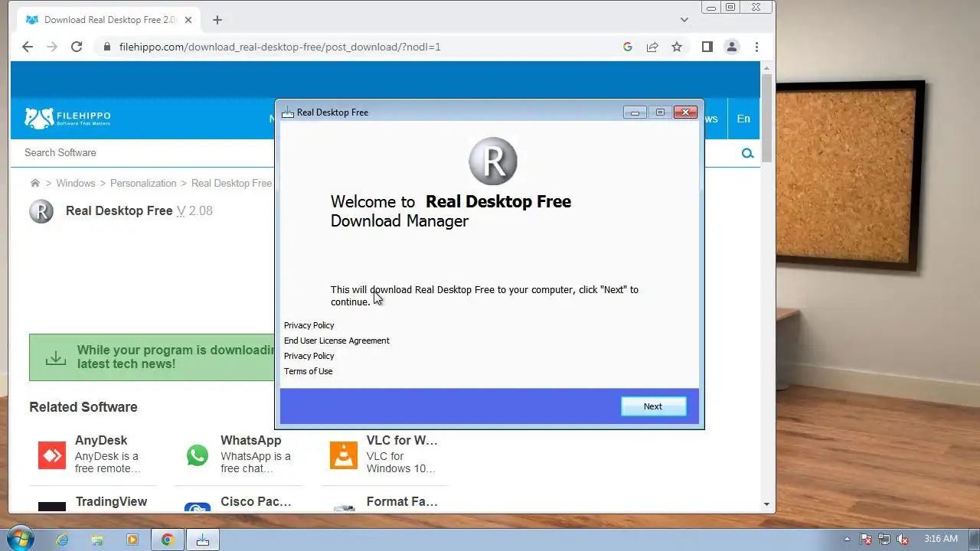Open the En language selector
The width and height of the screenshot is (980, 551).
743,119
